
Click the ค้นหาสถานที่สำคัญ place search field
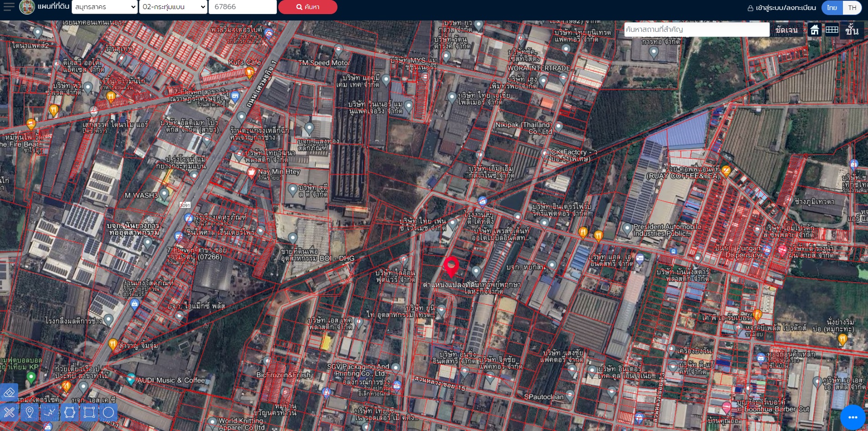click(696, 30)
